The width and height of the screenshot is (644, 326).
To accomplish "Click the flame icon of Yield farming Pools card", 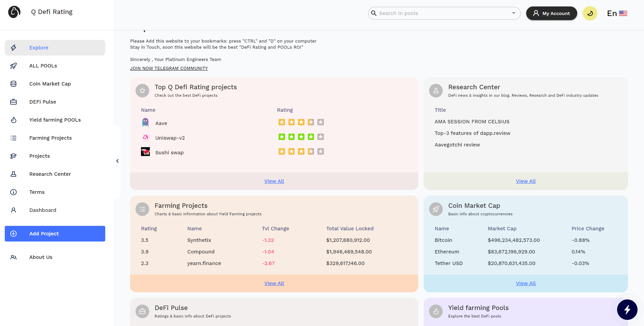I will click(x=436, y=311).
